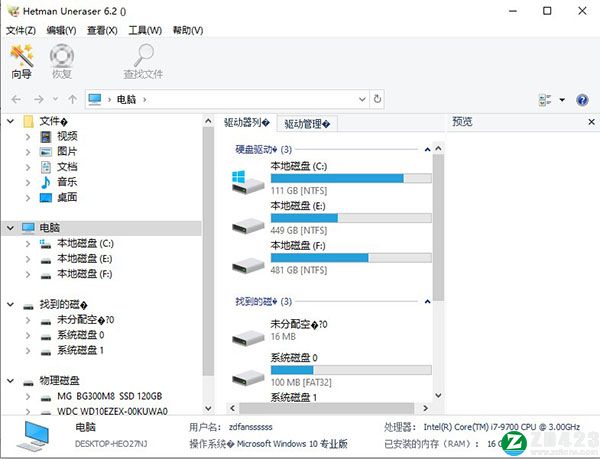Select 本地磁盘 (C:) in left tree
Image resolution: width=600 pixels, height=459 pixels.
pos(85,243)
